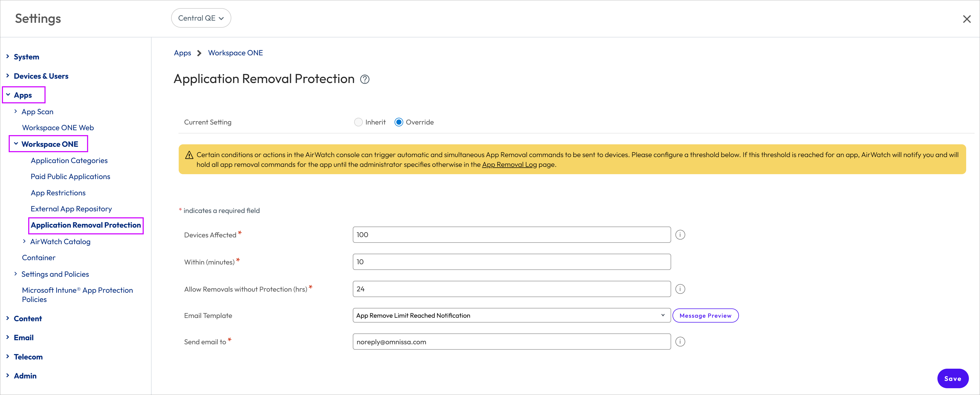The image size is (980, 395).
Task: Expand the AirWatch Catalog item
Action: pos(24,241)
